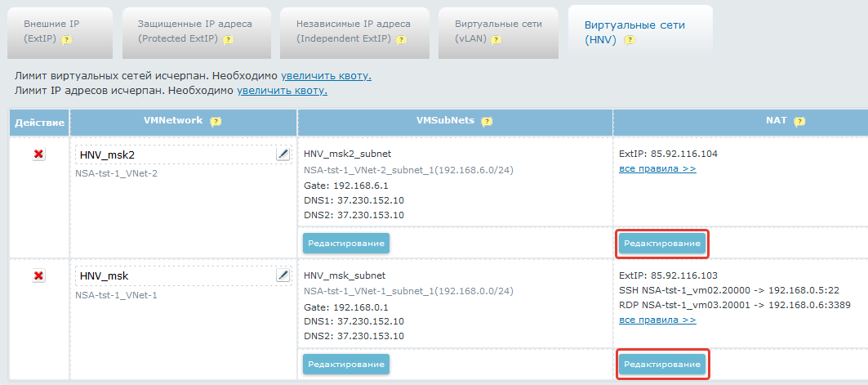Show все правила for ExtIP 85.92.116.103
The image size is (868, 385).
point(657,320)
